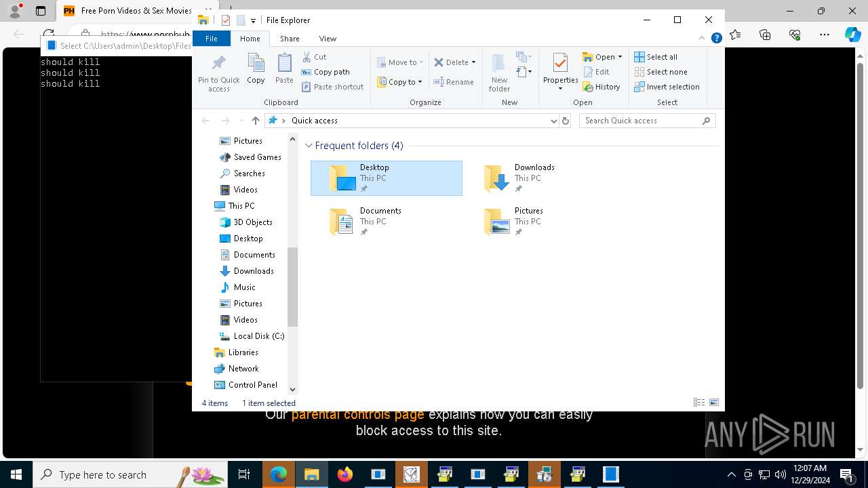Viewport: 868px width, 488px height.
Task: Switch to details view layout icon
Action: click(x=699, y=403)
